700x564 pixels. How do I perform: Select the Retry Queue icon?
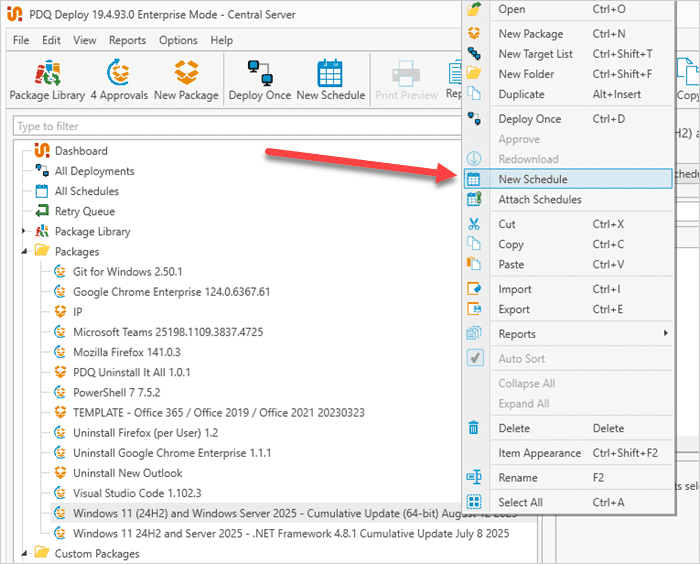pyautogui.click(x=42, y=211)
